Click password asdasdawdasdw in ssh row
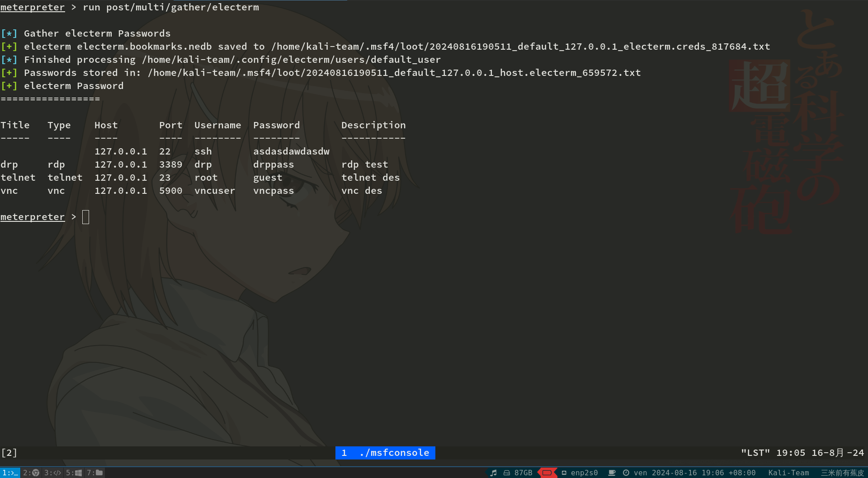Viewport: 868px width, 478px height. (x=291, y=151)
